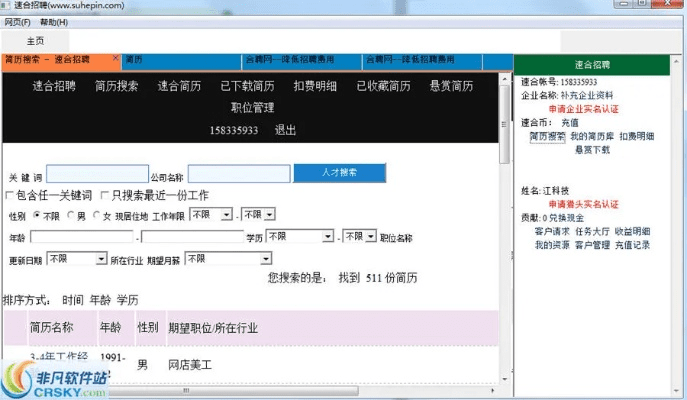
Task: Click 申请企业实名认证 red link
Action: click(584, 109)
